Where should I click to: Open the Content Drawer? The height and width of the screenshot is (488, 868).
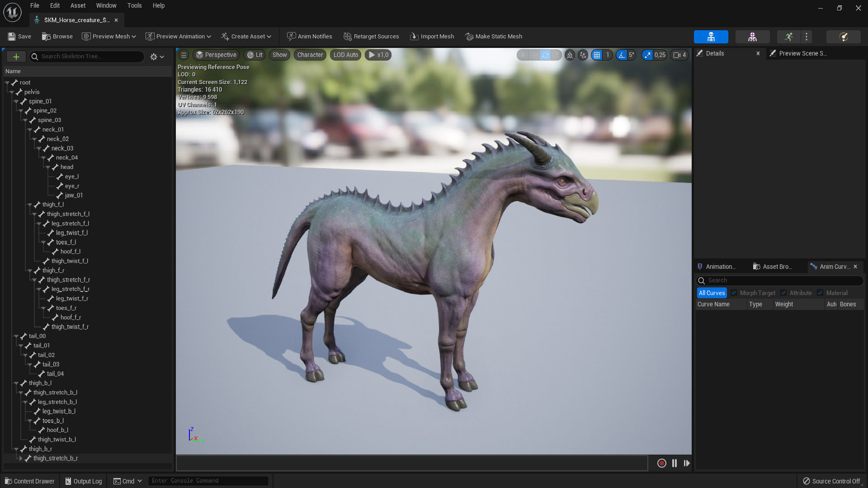[x=29, y=481]
